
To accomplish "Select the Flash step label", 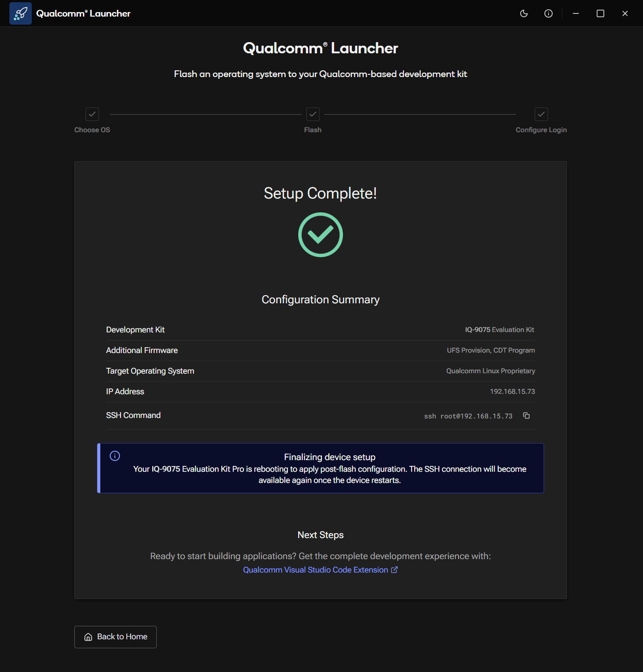I will [313, 130].
